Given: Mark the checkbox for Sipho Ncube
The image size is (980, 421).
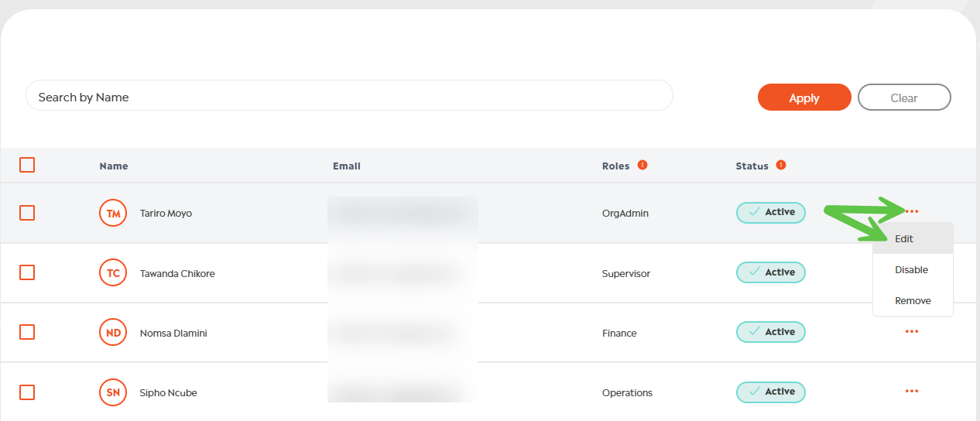Looking at the screenshot, I should 27,392.
